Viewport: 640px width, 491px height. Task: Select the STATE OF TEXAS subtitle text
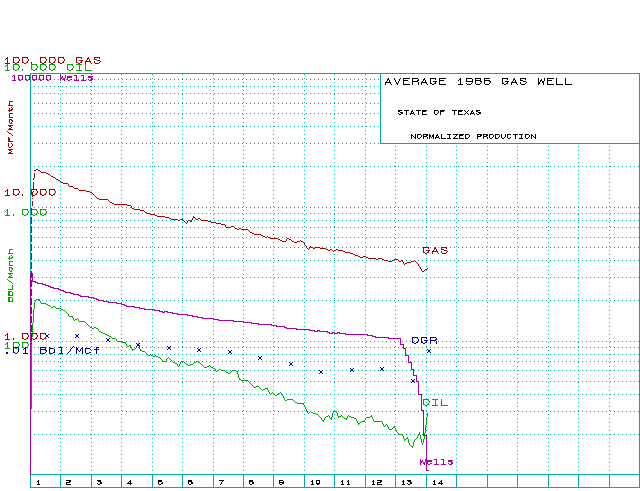438,112
